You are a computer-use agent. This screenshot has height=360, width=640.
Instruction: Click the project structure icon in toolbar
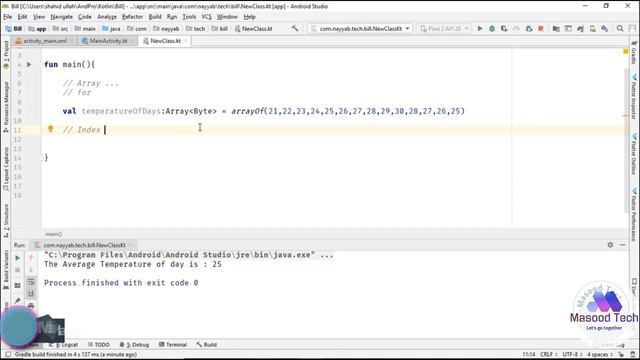[x=556, y=29]
